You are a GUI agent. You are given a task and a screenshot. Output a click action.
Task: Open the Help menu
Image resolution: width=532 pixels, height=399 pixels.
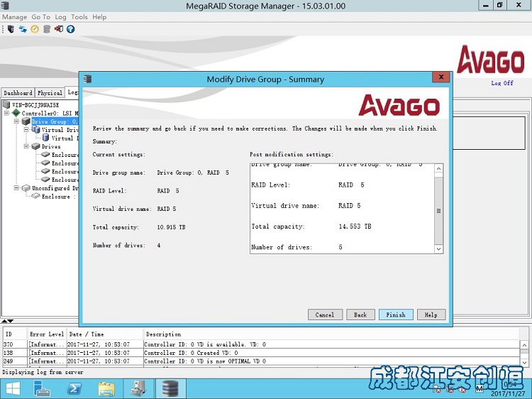pyautogui.click(x=99, y=17)
